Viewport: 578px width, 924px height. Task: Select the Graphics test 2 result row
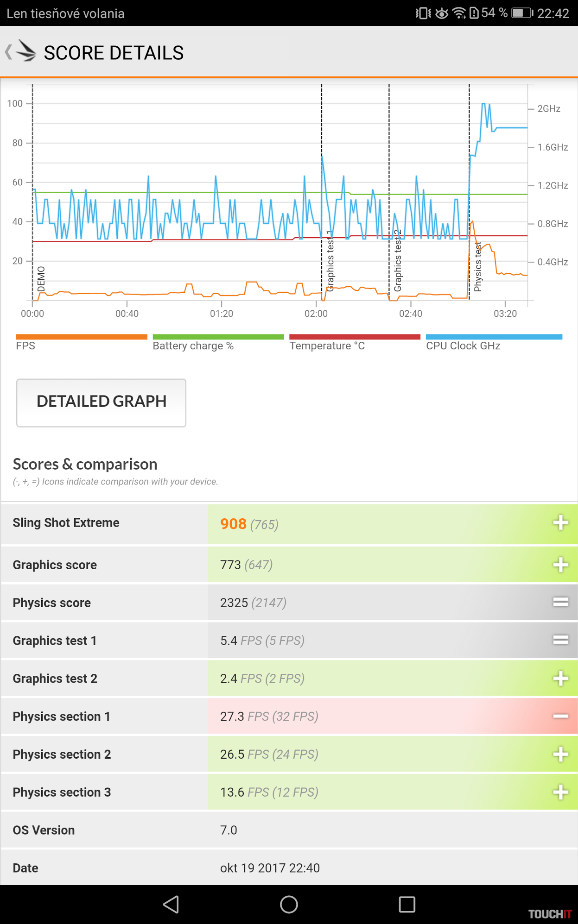pyautogui.click(x=289, y=679)
